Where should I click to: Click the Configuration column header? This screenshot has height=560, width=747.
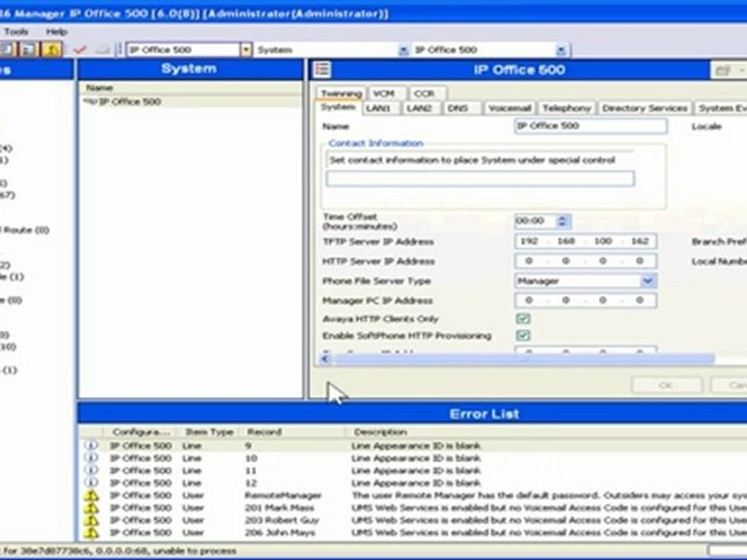pyautogui.click(x=141, y=432)
